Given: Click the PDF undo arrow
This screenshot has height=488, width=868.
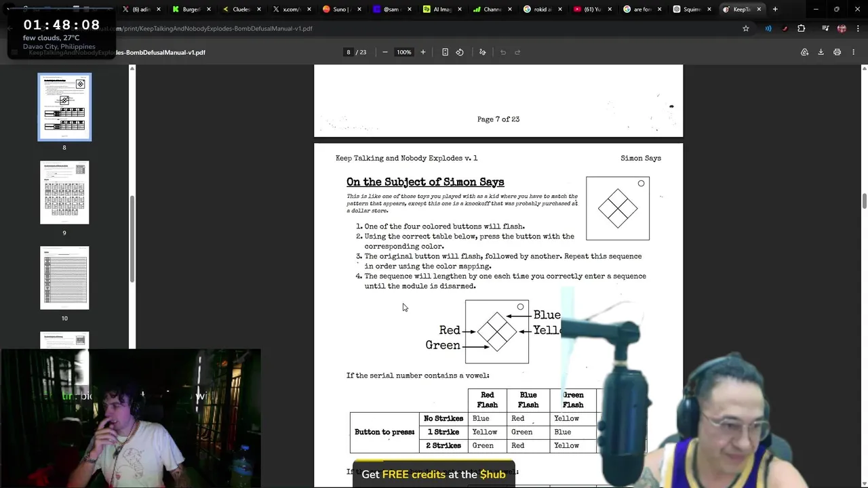Looking at the screenshot, I should [x=503, y=52].
